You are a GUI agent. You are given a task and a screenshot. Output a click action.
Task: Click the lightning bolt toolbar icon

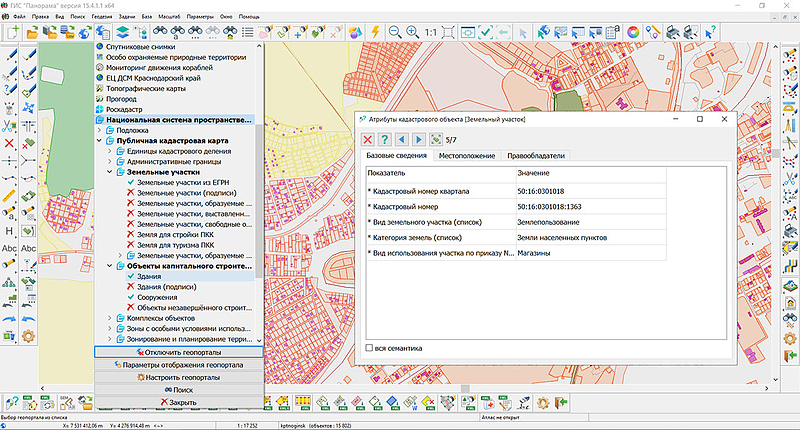(374, 32)
